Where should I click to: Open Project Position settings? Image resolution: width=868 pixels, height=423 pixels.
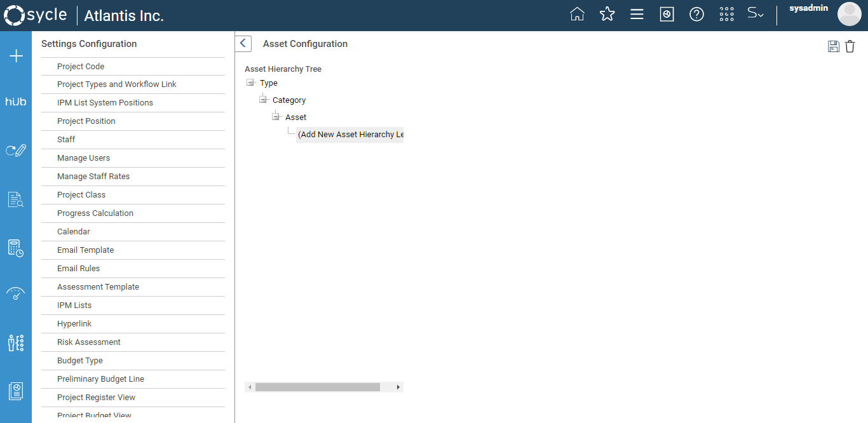pyautogui.click(x=133, y=121)
